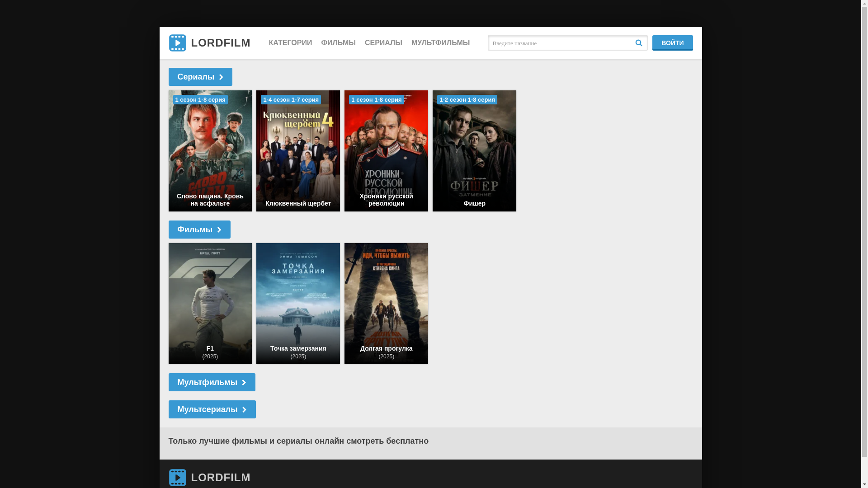Open МУЛЬТФИЛЬМЫ from the top menu

pyautogui.click(x=440, y=43)
